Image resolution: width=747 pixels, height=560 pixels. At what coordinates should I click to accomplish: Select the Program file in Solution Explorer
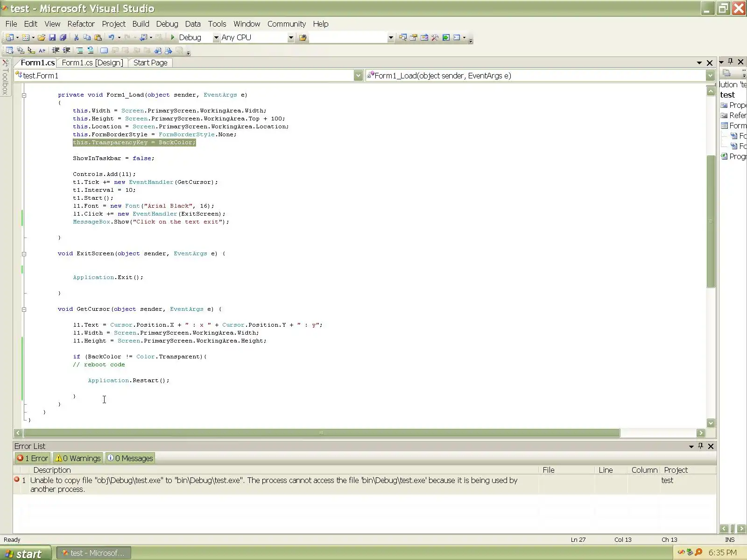coord(733,156)
